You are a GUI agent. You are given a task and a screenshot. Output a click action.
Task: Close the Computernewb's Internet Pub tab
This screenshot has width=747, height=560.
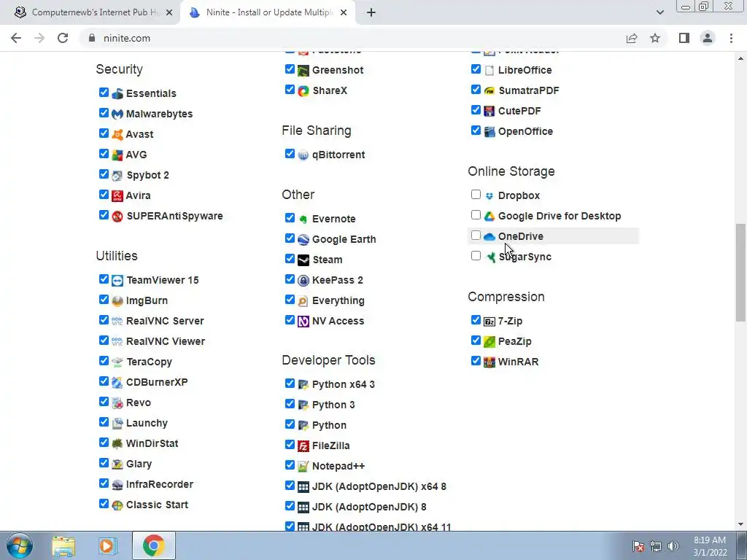point(169,13)
